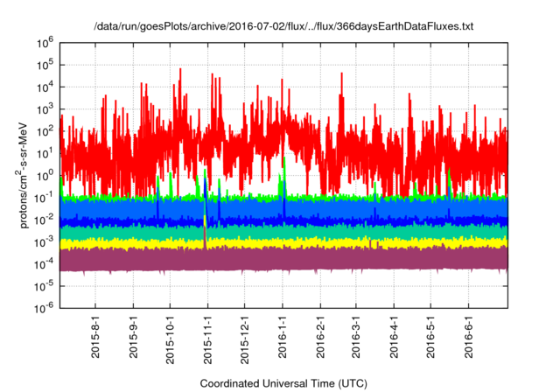Click the 10^6 y-axis tick label
The height and width of the screenshot is (392, 560).
point(45,43)
